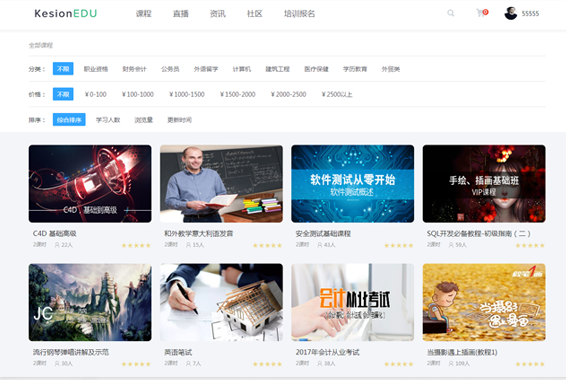Viewport: 566px width, 380px height.
Task: Filter category by 财务会计
Action: [x=134, y=69]
